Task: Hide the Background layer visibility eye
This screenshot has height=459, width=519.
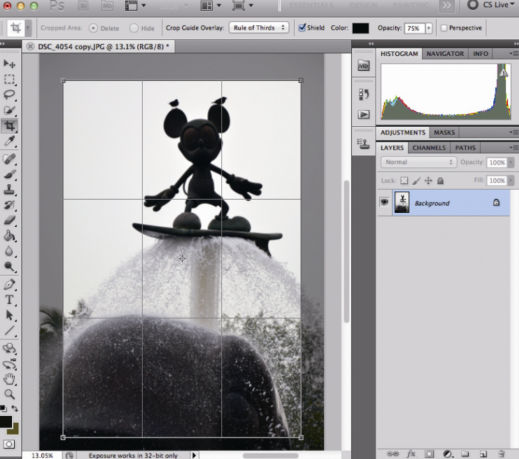Action: [x=384, y=203]
